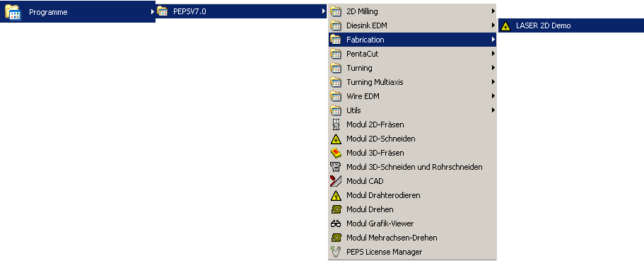644x261 pixels.
Task: Expand the 2D Milling submenu arrow
Action: 493,11
